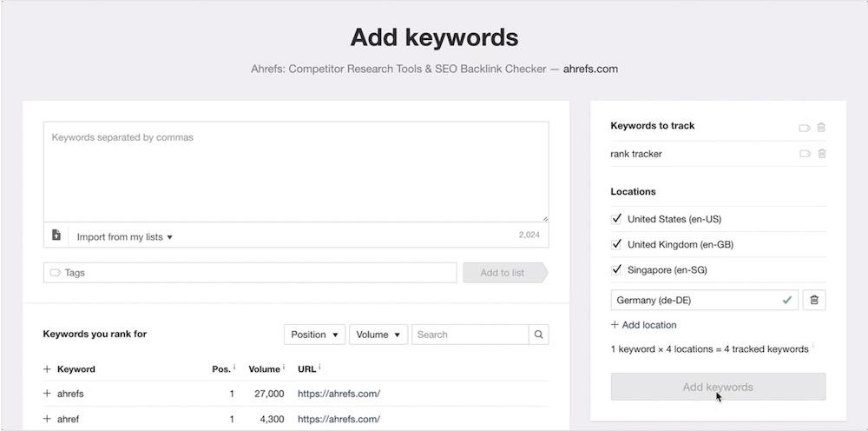Click the keyword Search field

tap(470, 335)
